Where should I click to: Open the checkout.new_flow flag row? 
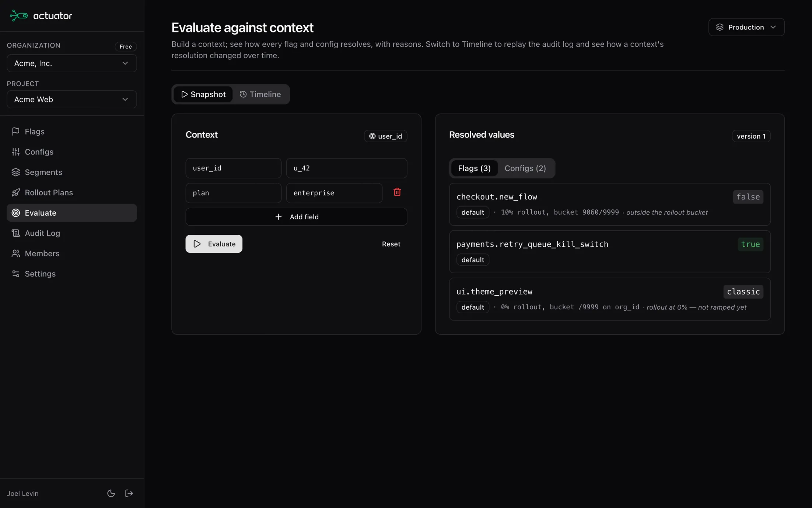[x=610, y=204]
